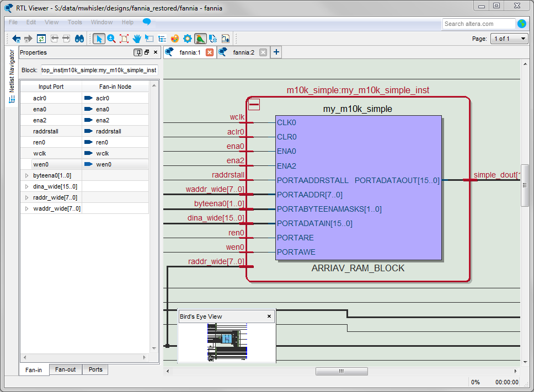Toggle pin on Properties panel
The height and width of the screenshot is (392, 534).
pos(137,52)
